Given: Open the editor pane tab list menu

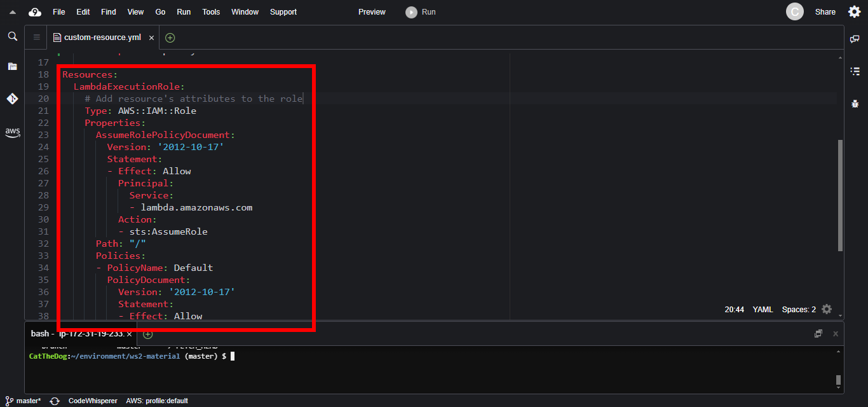Looking at the screenshot, I should point(36,38).
